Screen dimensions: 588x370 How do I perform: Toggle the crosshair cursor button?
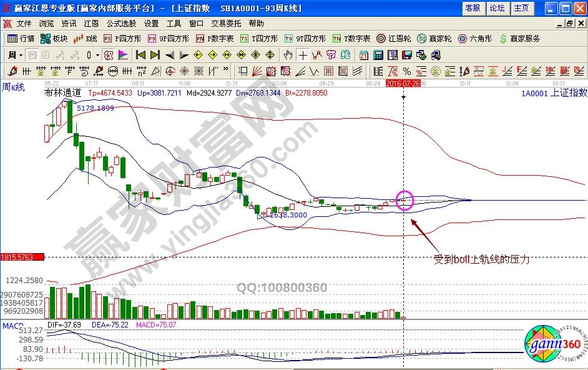(303, 55)
